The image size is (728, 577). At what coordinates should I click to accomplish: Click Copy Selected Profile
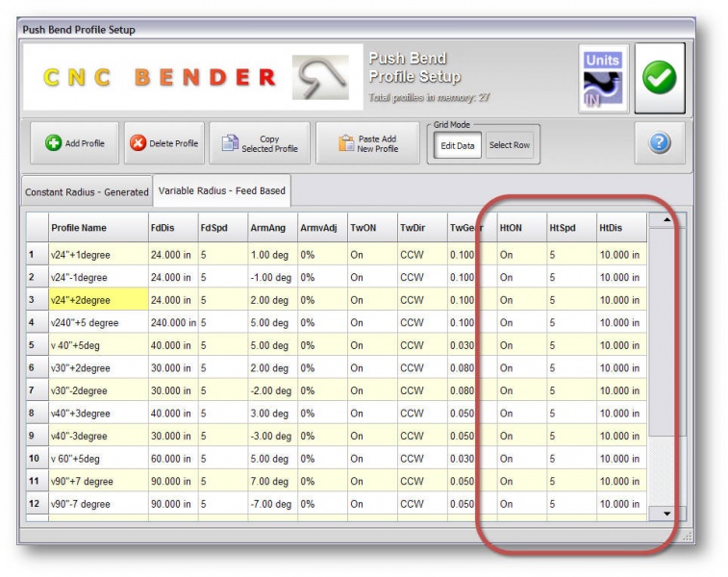click(260, 144)
